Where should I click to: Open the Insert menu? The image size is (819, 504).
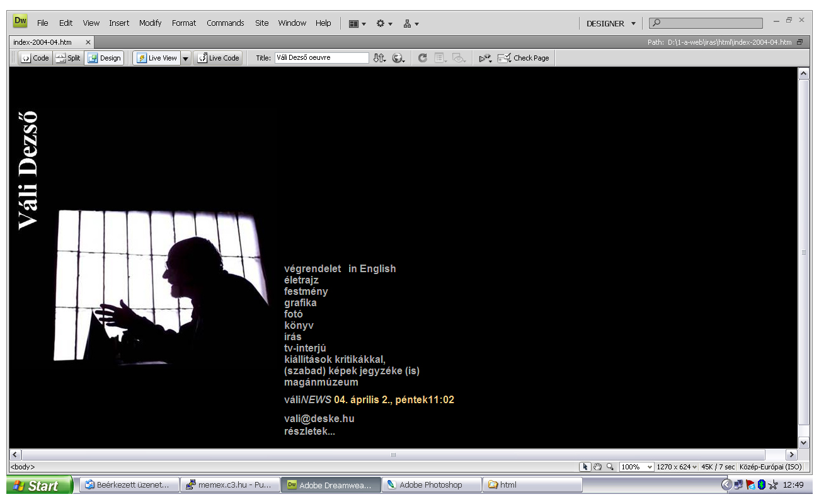(119, 23)
